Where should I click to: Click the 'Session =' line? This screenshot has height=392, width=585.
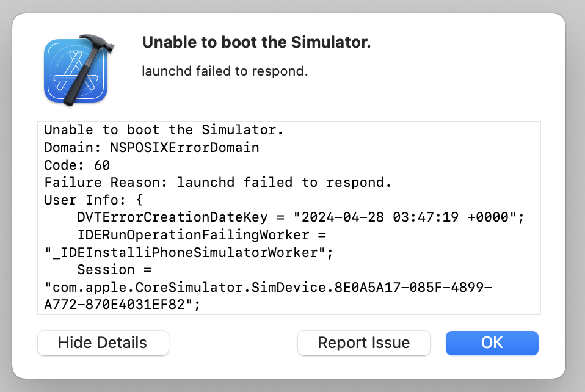click(114, 270)
